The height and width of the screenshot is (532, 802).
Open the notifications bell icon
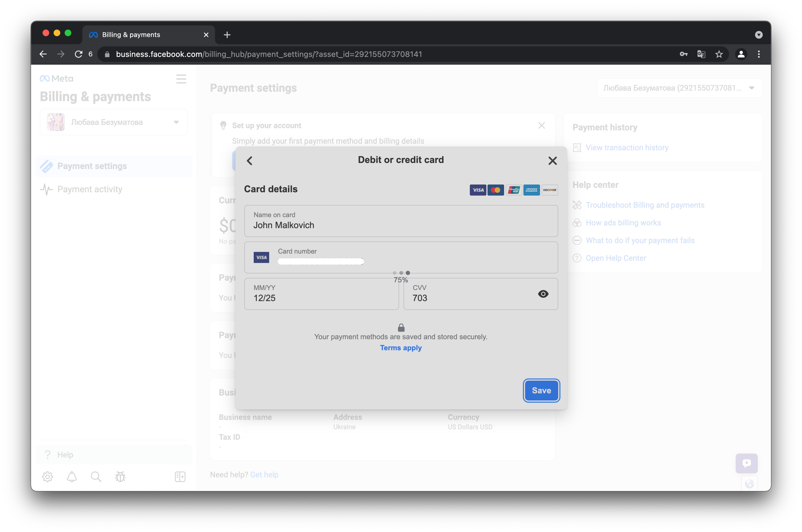[x=72, y=476]
